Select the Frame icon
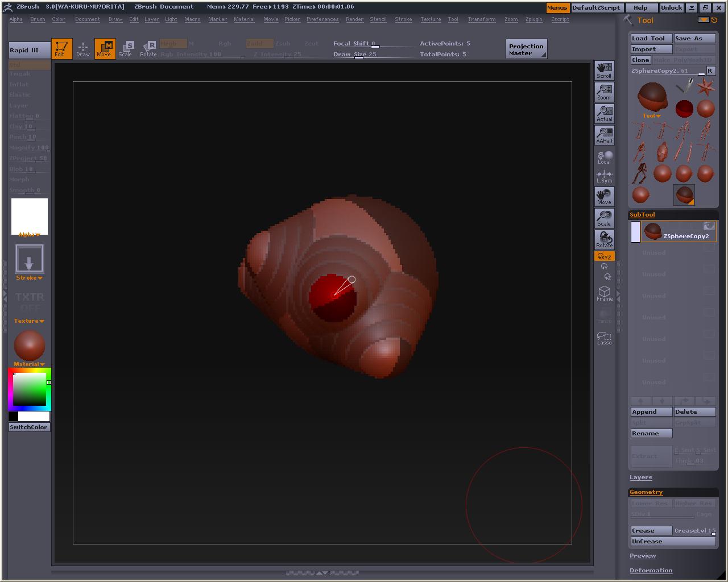The height and width of the screenshot is (582, 728). click(604, 293)
